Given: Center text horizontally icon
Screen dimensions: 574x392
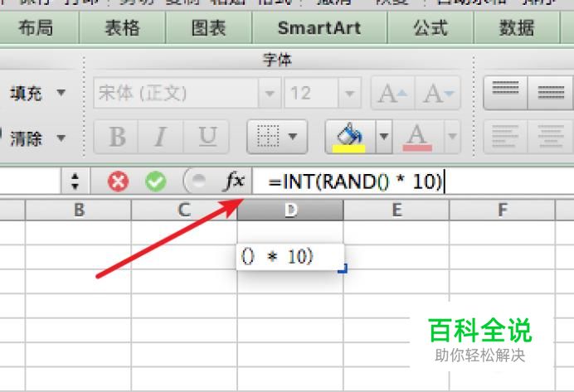Looking at the screenshot, I should pos(551,138).
